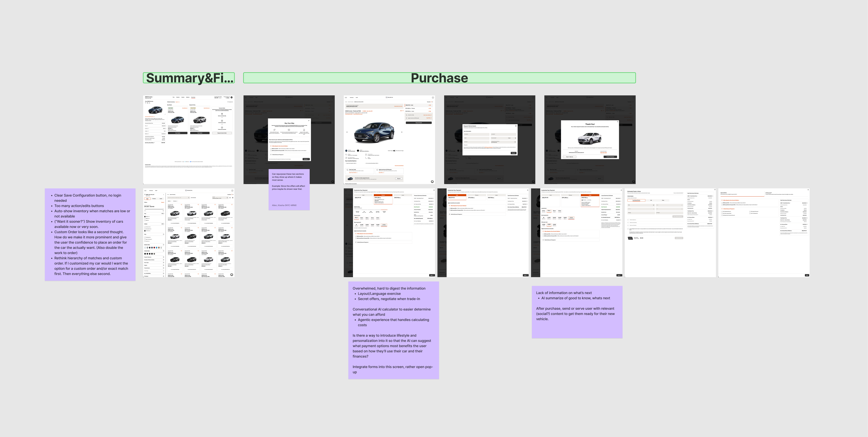Expand the Popular Features filter section

click(163, 257)
